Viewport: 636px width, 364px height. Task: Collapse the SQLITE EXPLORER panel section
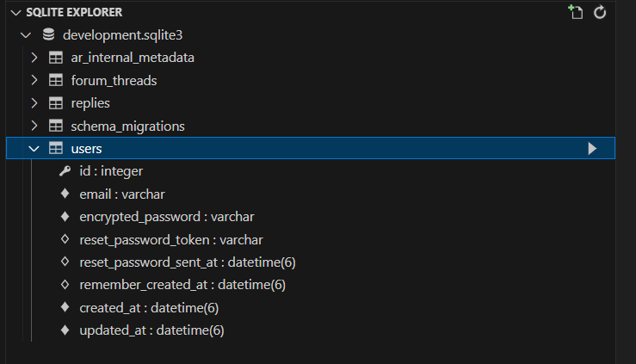8,12
